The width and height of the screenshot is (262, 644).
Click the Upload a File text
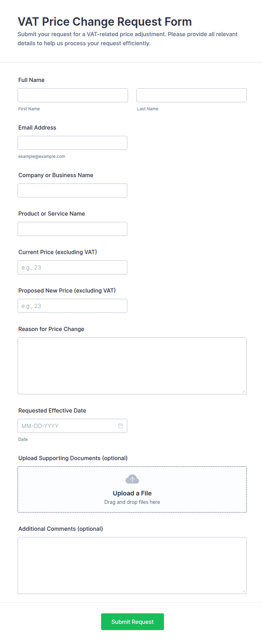click(132, 493)
